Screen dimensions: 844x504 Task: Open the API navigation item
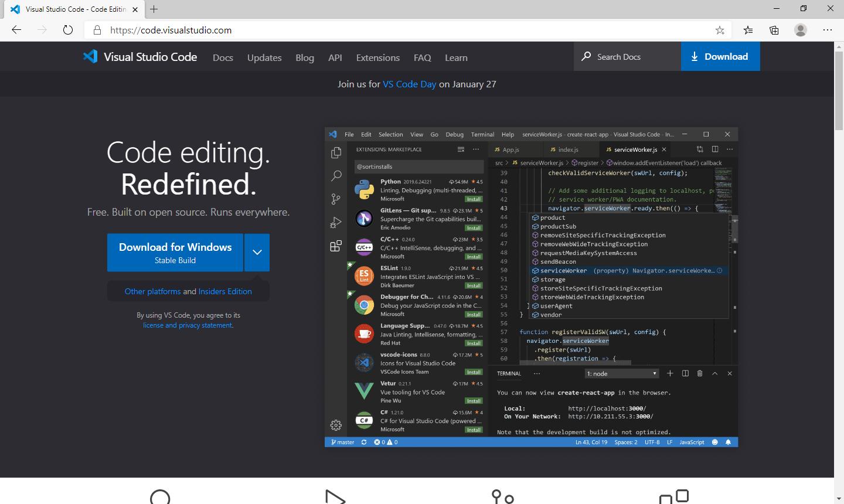point(335,57)
